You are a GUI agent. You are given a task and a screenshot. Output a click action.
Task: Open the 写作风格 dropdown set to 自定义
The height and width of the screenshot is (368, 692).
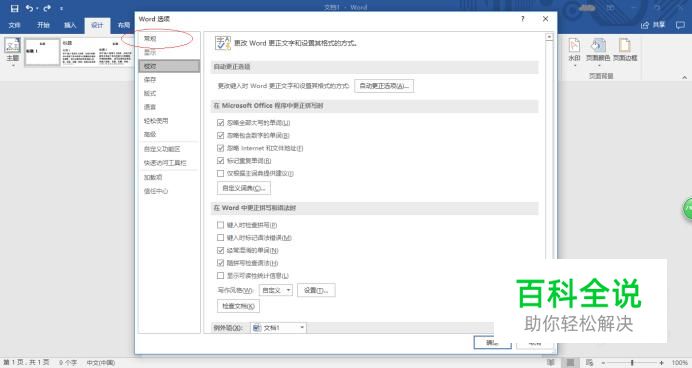[x=276, y=290]
